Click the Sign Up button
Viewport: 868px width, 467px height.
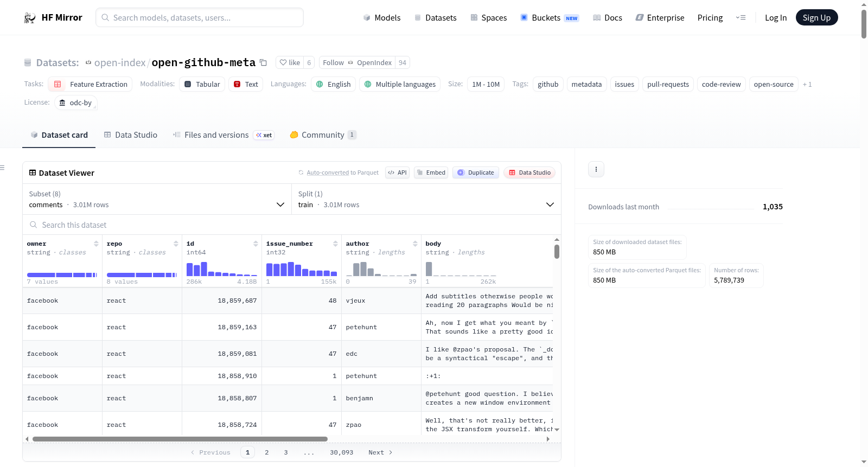816,18
